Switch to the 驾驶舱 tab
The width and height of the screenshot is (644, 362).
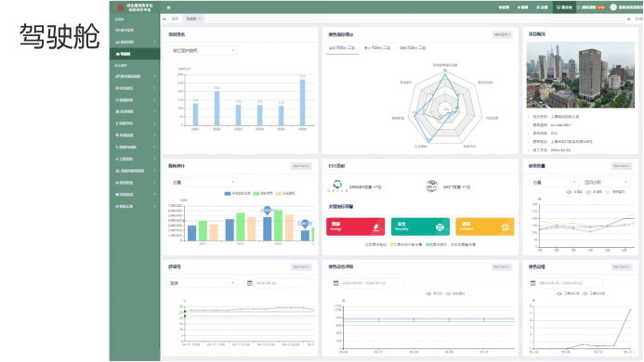pyautogui.click(x=193, y=19)
